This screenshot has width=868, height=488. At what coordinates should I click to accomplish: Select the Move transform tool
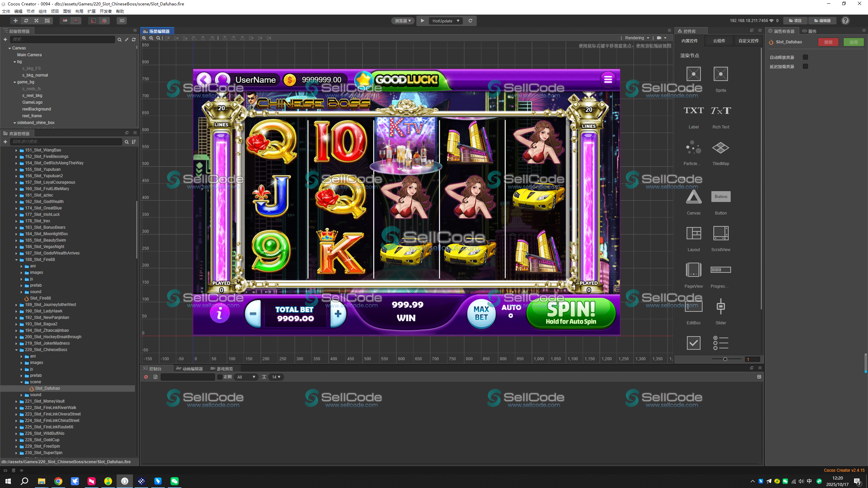(x=15, y=21)
